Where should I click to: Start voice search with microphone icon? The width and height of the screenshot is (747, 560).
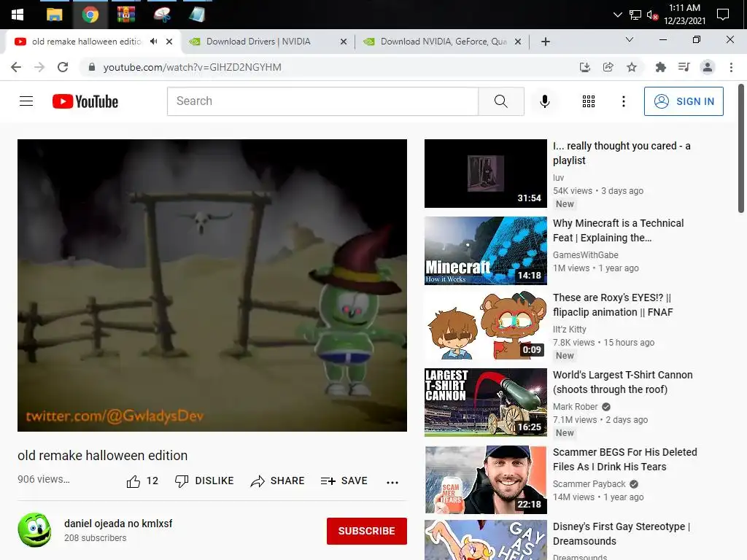point(544,101)
